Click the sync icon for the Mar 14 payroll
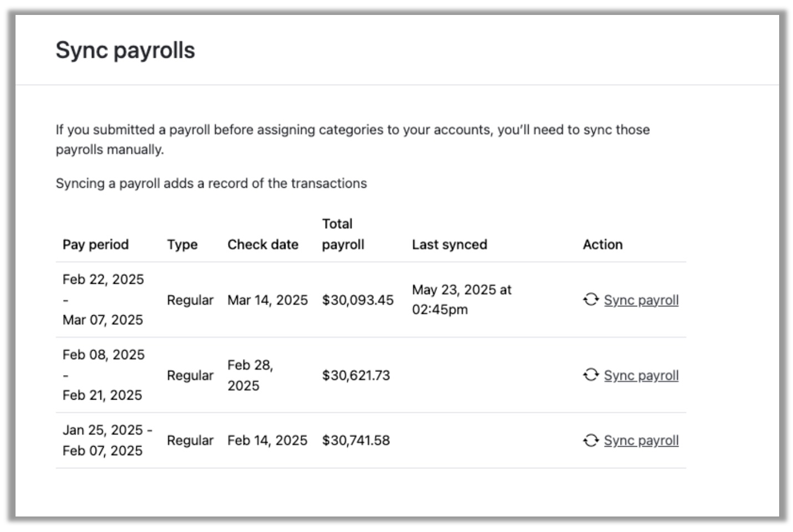 coord(591,300)
